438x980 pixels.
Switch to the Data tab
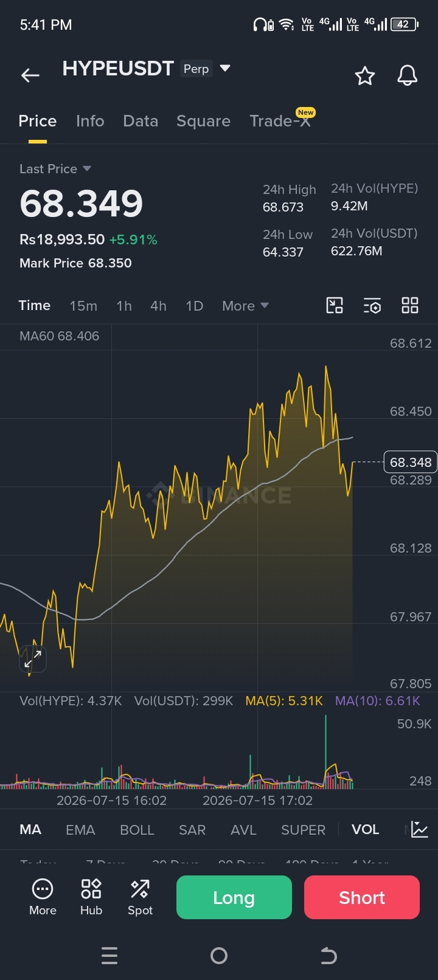coord(141,121)
